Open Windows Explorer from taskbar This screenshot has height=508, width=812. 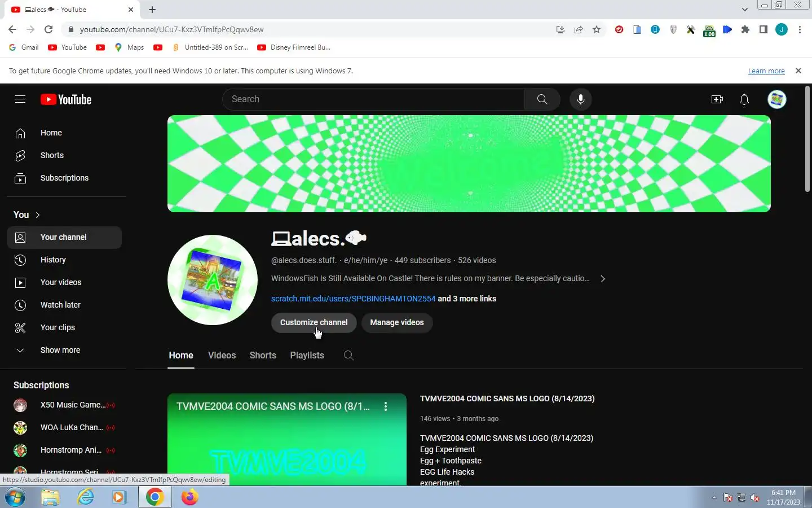pos(50,497)
